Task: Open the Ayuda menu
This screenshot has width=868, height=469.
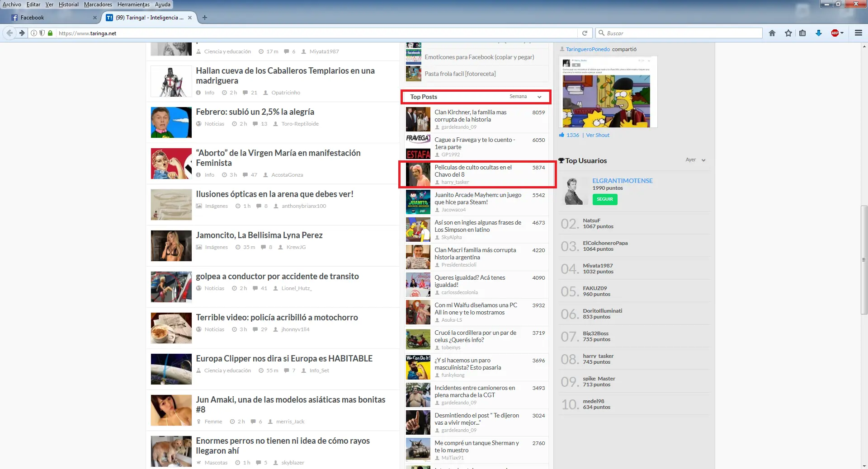Action: [163, 5]
